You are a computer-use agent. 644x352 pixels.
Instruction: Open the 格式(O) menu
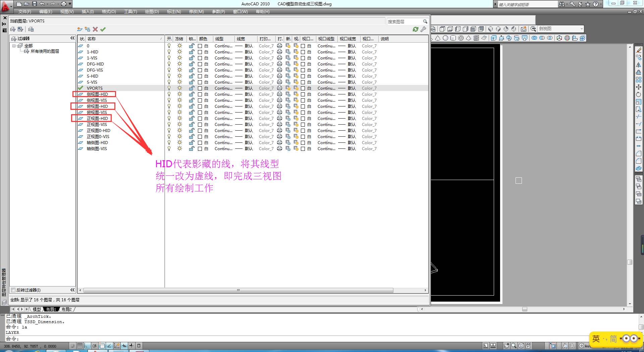click(109, 12)
